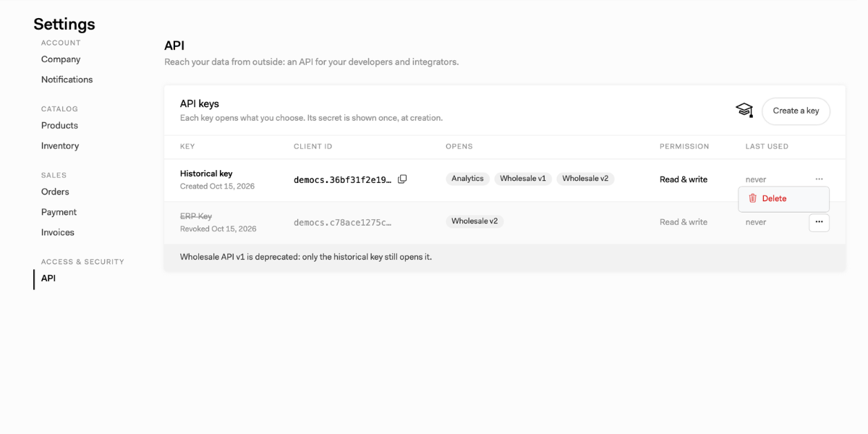Screen dimensions: 868x434
Task: Navigate to Products in the sidebar
Action: point(59,126)
